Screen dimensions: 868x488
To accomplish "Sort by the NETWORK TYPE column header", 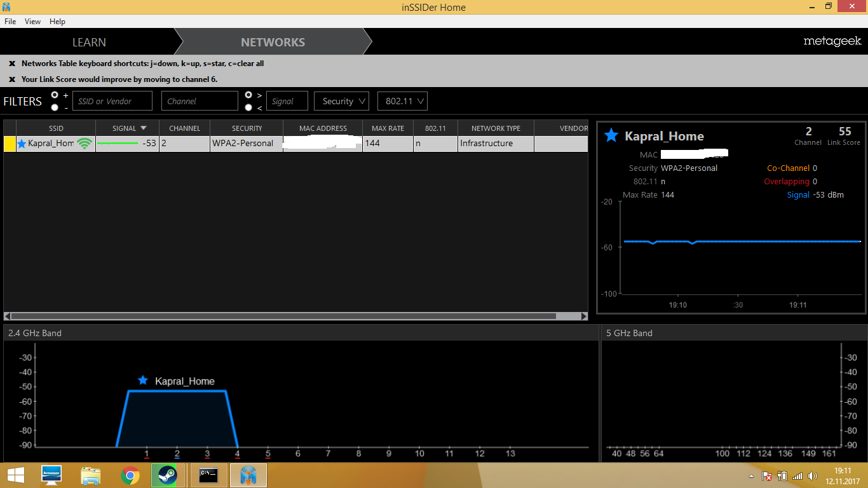I will pyautogui.click(x=496, y=128).
